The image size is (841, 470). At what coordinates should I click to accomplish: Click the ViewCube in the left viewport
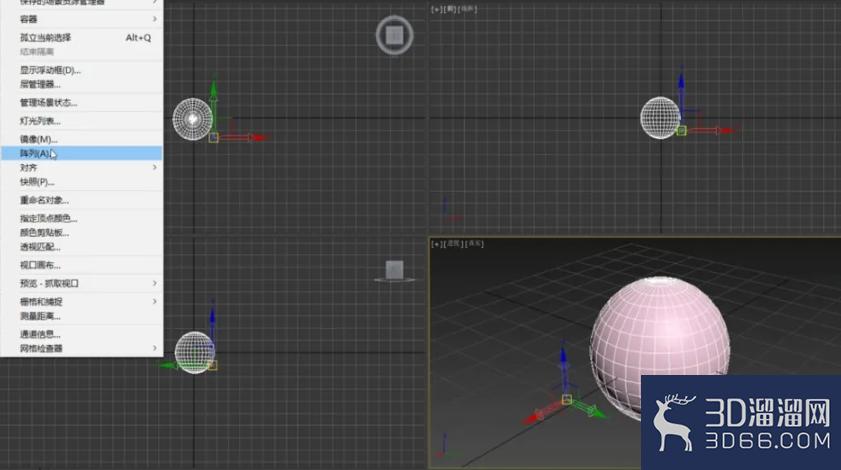pos(394,271)
